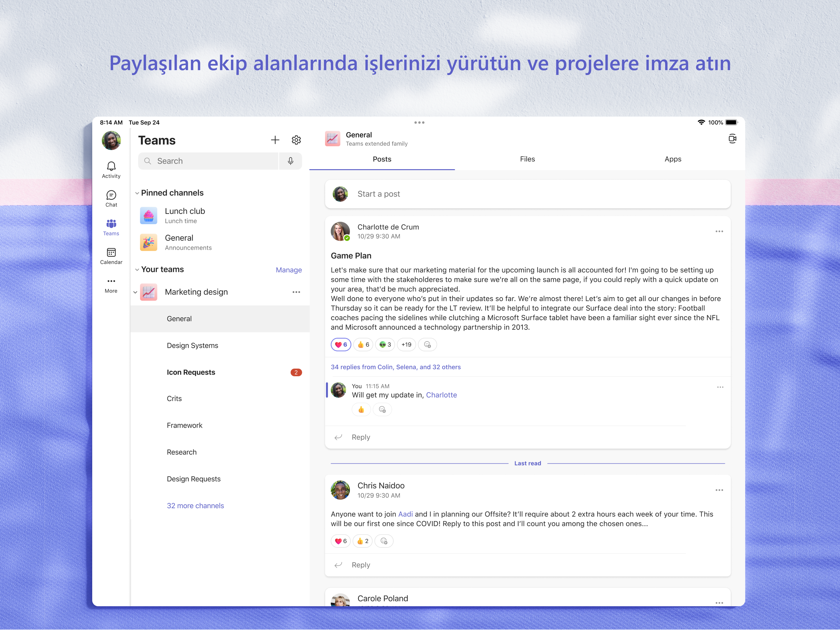Open the Calendar section
Image resolution: width=840 pixels, height=630 pixels.
tap(111, 255)
